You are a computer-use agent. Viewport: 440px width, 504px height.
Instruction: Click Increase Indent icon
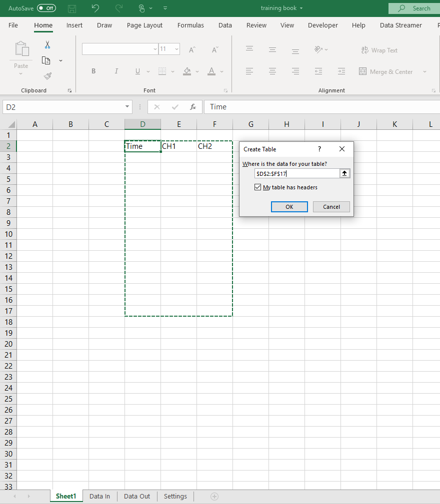pos(341,71)
